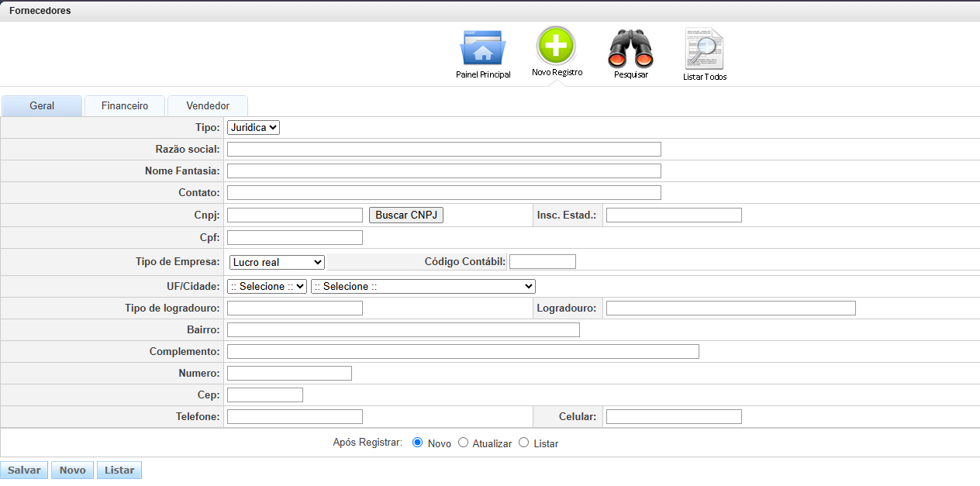Expand the Tipo de Empresa dropdown
This screenshot has height=486, width=980.
(x=277, y=262)
